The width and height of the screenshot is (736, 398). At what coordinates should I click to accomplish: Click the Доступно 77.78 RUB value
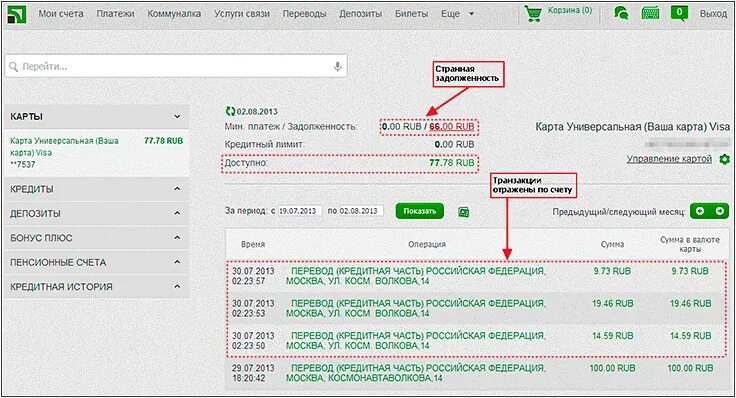click(x=452, y=163)
